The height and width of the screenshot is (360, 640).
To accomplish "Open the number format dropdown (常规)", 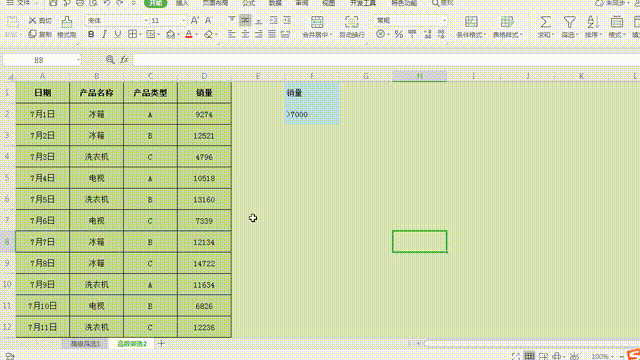I will point(444,20).
